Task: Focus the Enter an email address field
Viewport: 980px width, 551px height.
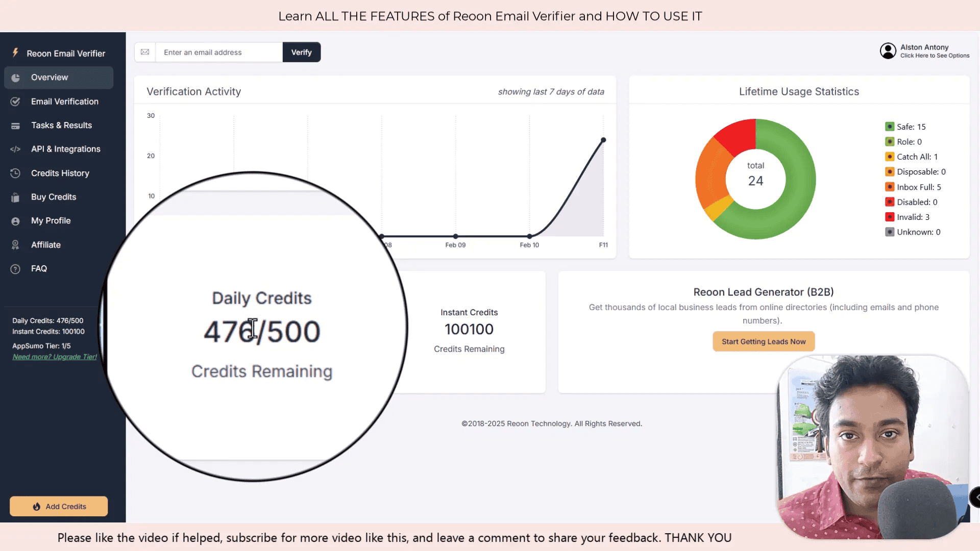Action: 219,52
